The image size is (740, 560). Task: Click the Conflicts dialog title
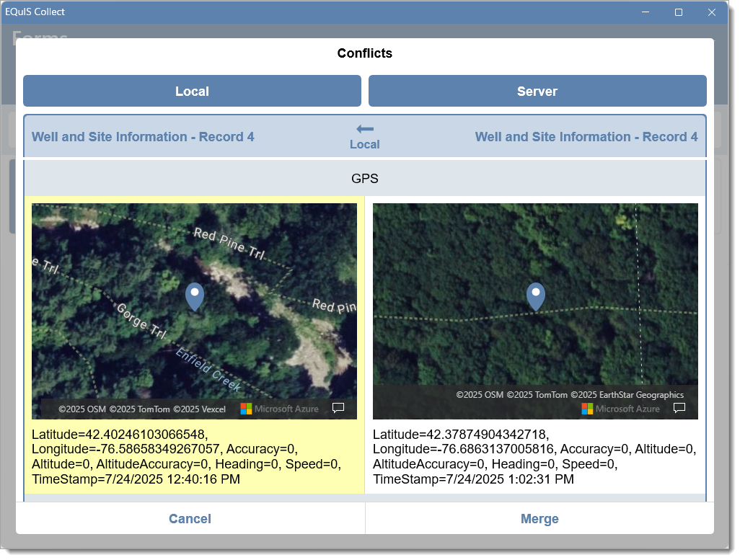click(365, 53)
